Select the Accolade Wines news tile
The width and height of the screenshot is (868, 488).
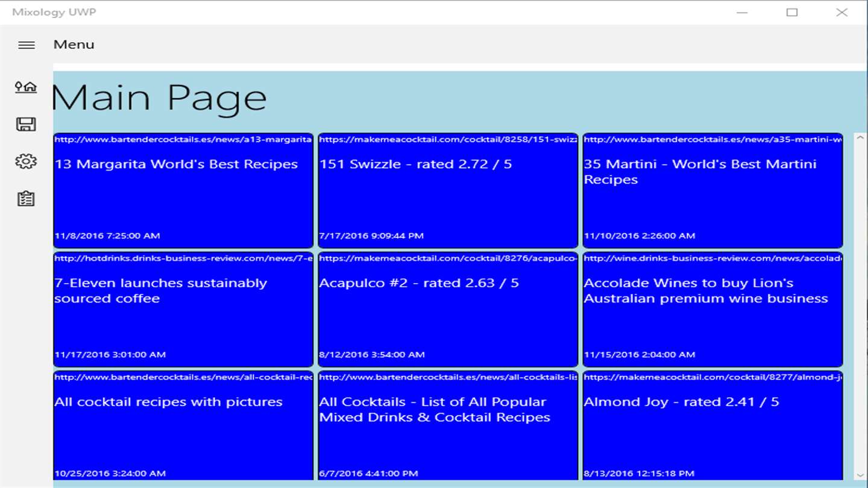712,309
